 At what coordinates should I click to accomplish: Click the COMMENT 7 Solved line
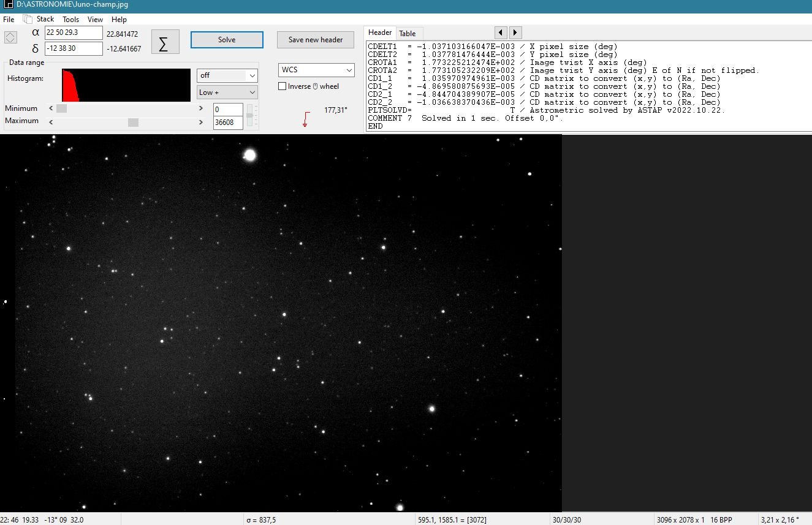tap(465, 118)
